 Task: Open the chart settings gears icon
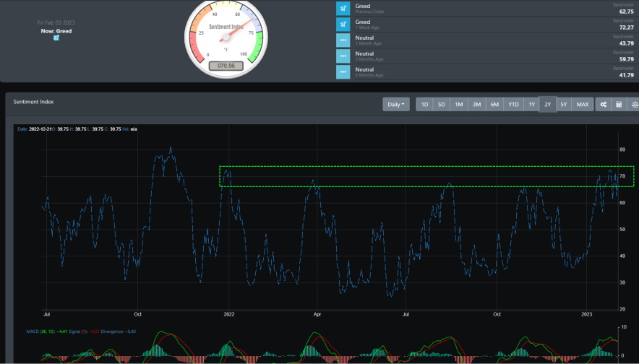click(603, 104)
